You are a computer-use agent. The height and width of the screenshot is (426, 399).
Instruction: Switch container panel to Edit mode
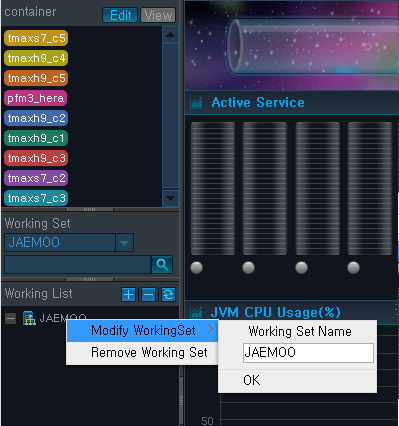pos(120,15)
